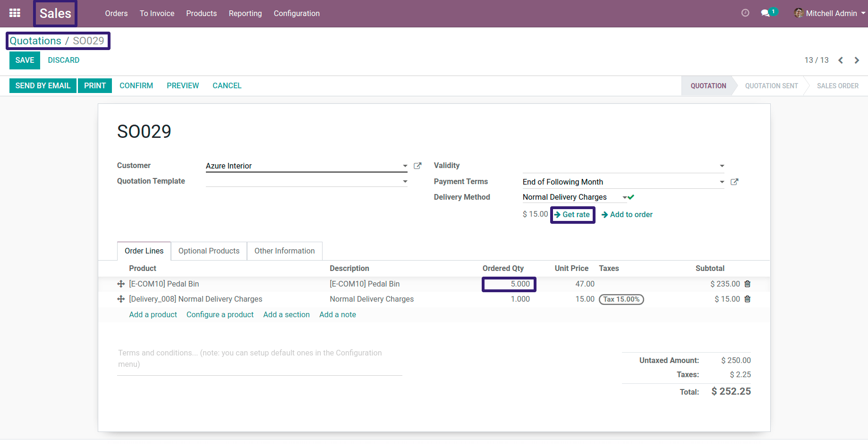Click Configure a product link
Screen dimensions: 868x448
(220, 314)
